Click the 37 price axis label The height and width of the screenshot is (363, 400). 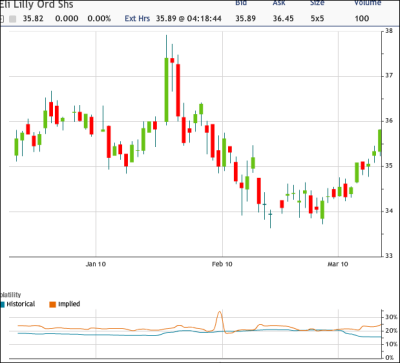pyautogui.click(x=389, y=76)
